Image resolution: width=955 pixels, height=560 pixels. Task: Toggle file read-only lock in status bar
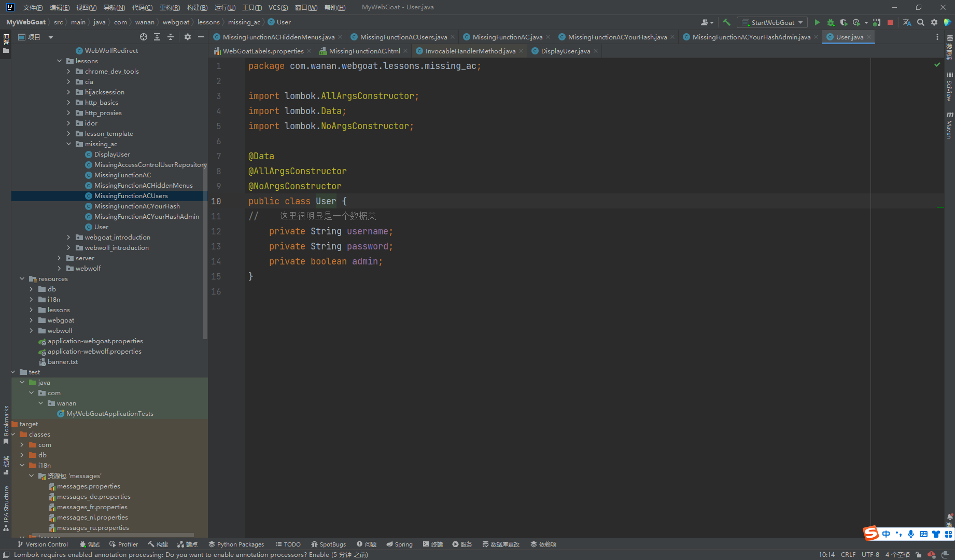(x=918, y=554)
